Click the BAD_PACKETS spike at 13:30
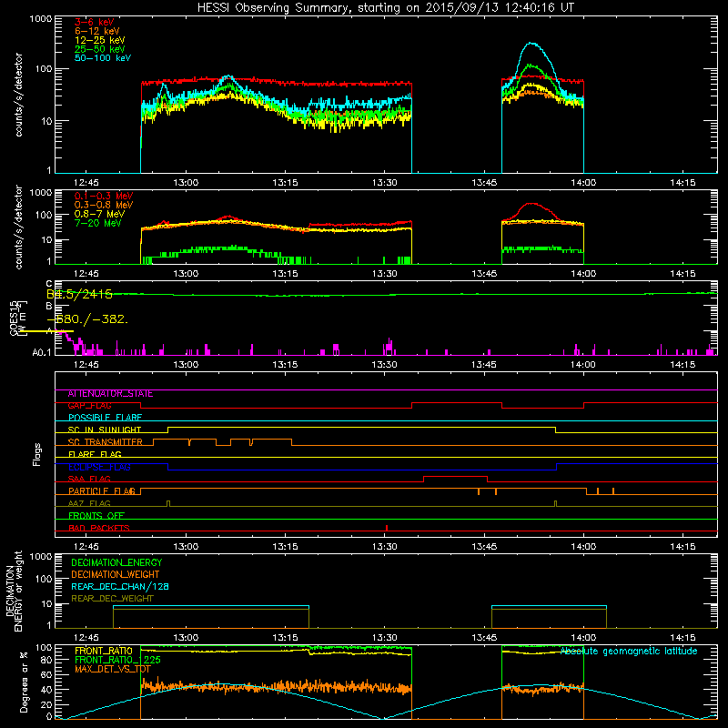This screenshot has height=728, width=728. pyautogui.click(x=387, y=528)
